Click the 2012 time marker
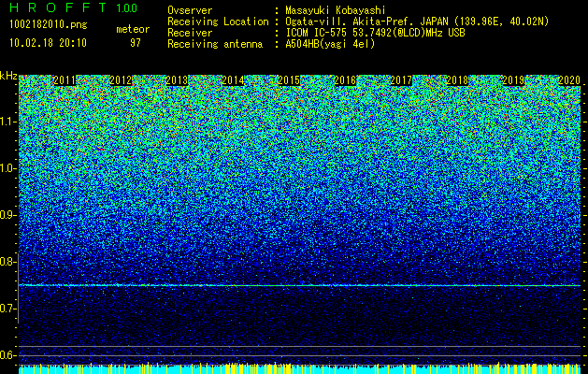588x374 pixels. [121, 80]
